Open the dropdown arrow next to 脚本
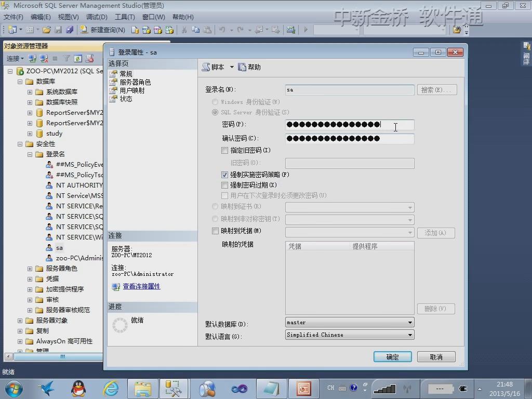The height and width of the screenshot is (399, 532). point(232,67)
